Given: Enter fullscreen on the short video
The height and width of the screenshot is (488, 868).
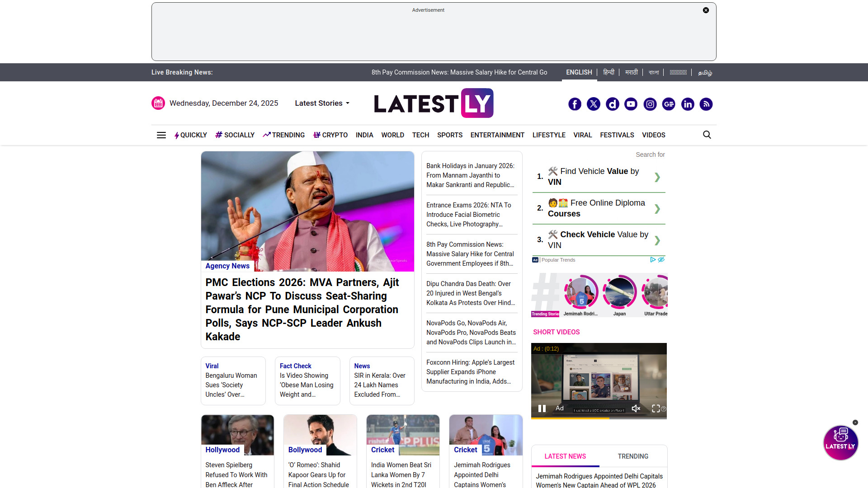Looking at the screenshot, I should [656, 408].
